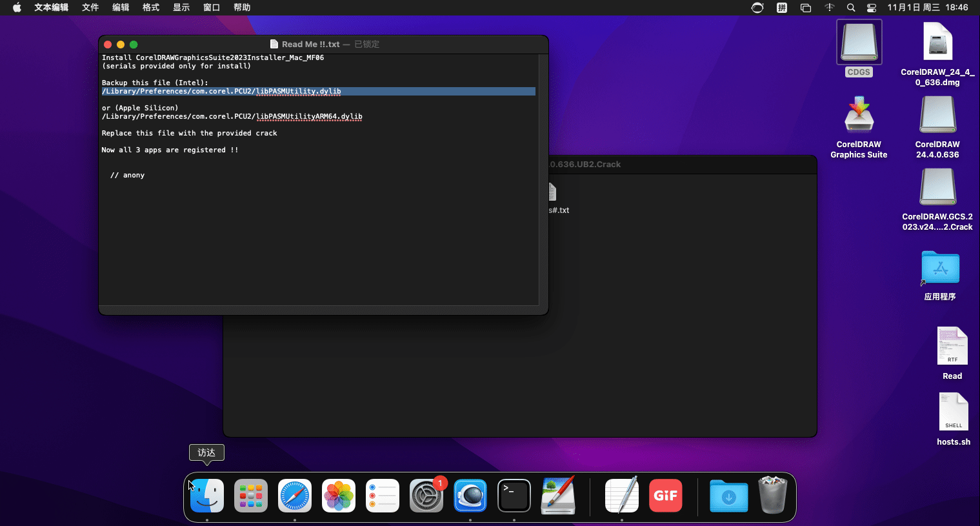Screen dimensions: 980x526
Task: Open Spotlight search in the menu bar
Action: pyautogui.click(x=851, y=8)
